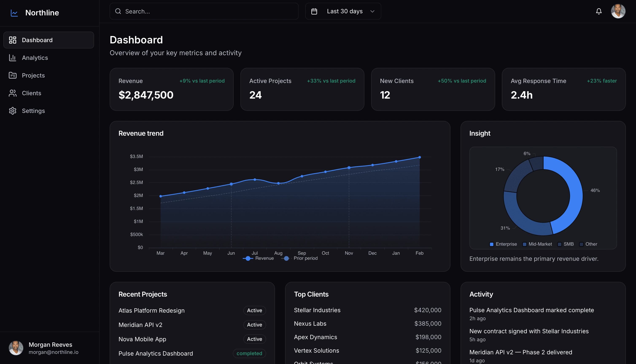Click the Northline brand name

pyautogui.click(x=42, y=13)
